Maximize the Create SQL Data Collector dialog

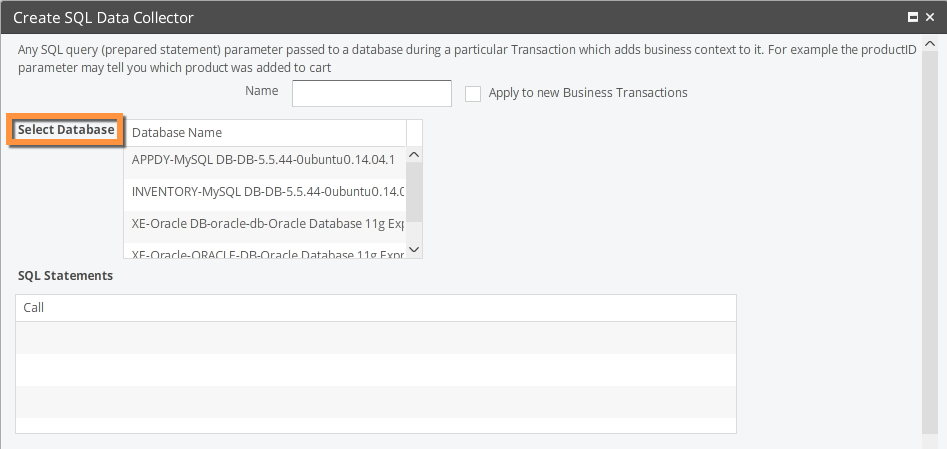913,17
